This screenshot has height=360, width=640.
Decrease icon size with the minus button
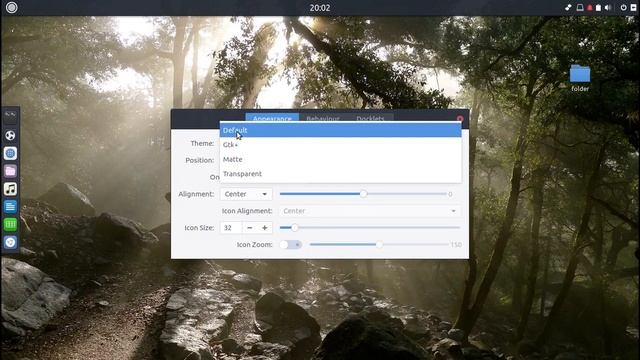tap(250, 227)
